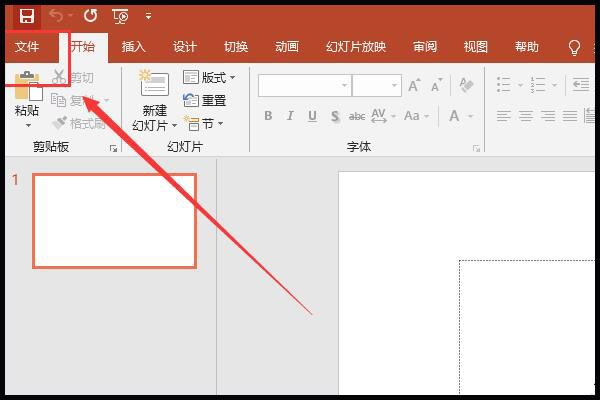Toggle Underline formatting button

(312, 116)
